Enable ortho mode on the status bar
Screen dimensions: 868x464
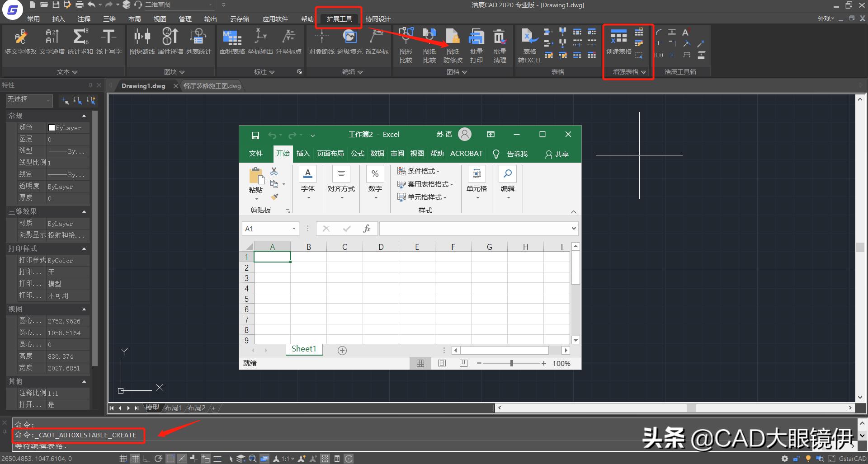coord(146,458)
